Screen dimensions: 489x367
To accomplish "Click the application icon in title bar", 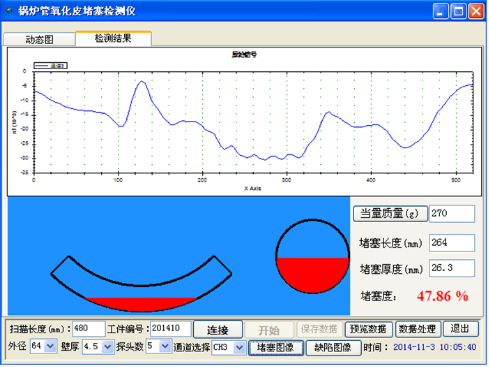I will [x=9, y=11].
